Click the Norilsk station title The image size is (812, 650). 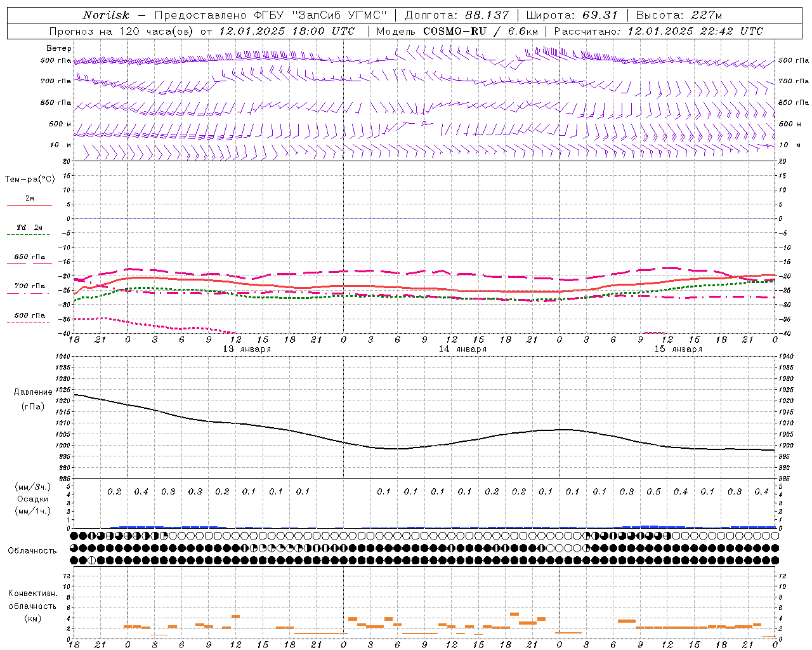[105, 15]
